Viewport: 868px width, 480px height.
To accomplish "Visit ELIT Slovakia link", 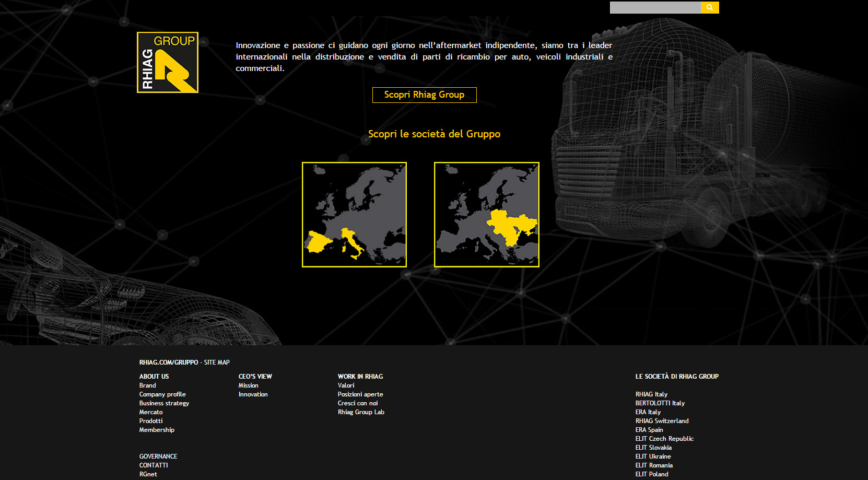I will coord(653,448).
